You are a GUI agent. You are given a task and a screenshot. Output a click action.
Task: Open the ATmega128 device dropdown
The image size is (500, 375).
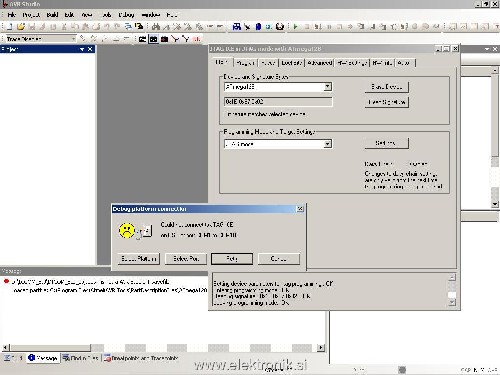(328, 87)
